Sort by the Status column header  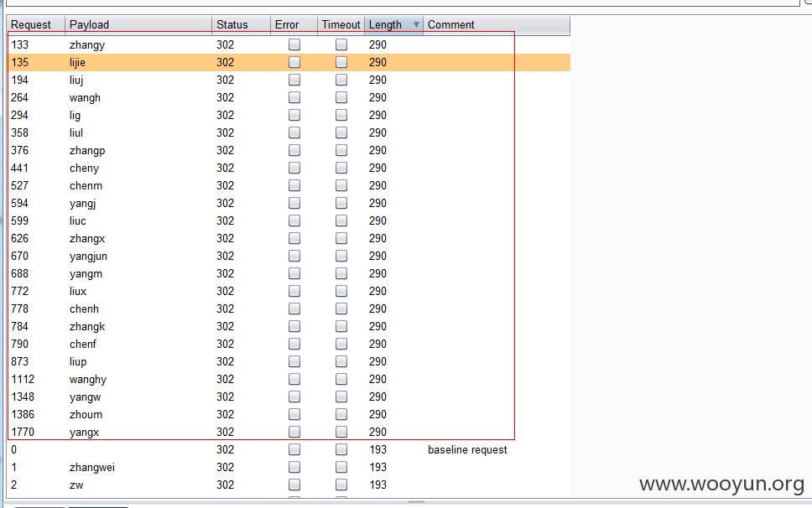tap(241, 25)
